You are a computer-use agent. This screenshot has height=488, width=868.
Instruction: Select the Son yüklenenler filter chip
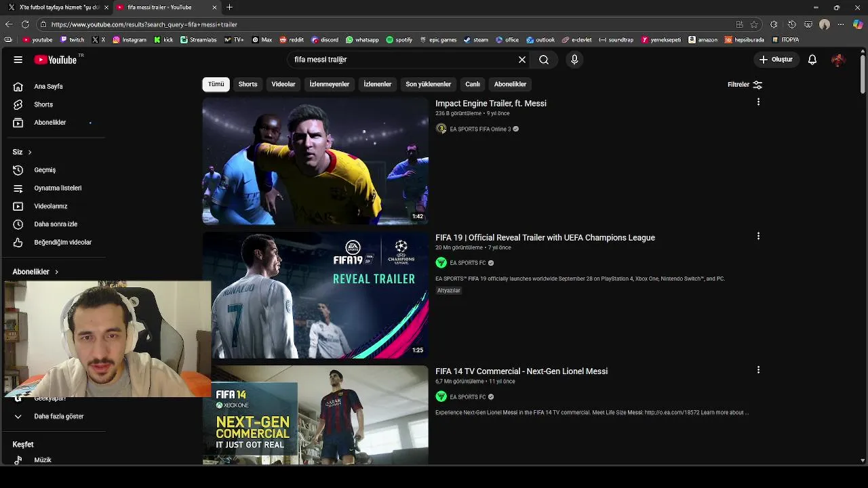coord(429,84)
